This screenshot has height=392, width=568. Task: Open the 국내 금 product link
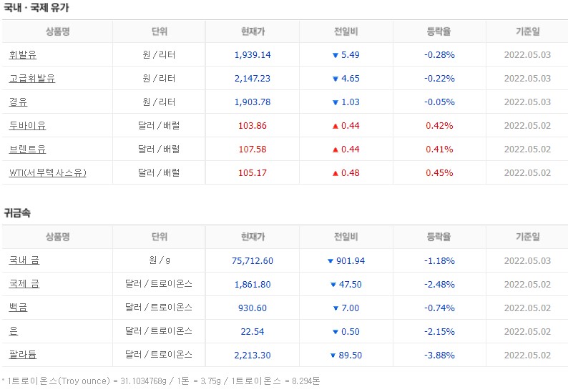pyautogui.click(x=24, y=260)
